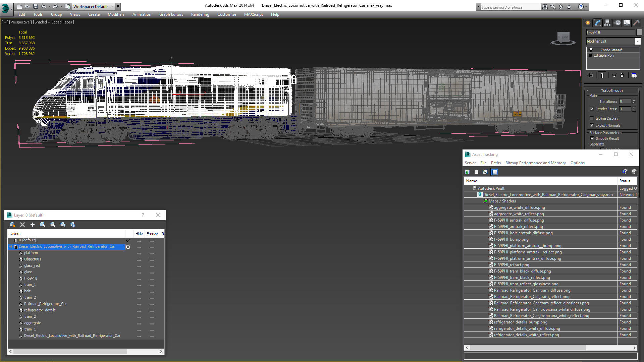This screenshot has height=362, width=644.
Task: Click Pin Stack icon below modifier stack
Action: (591, 75)
